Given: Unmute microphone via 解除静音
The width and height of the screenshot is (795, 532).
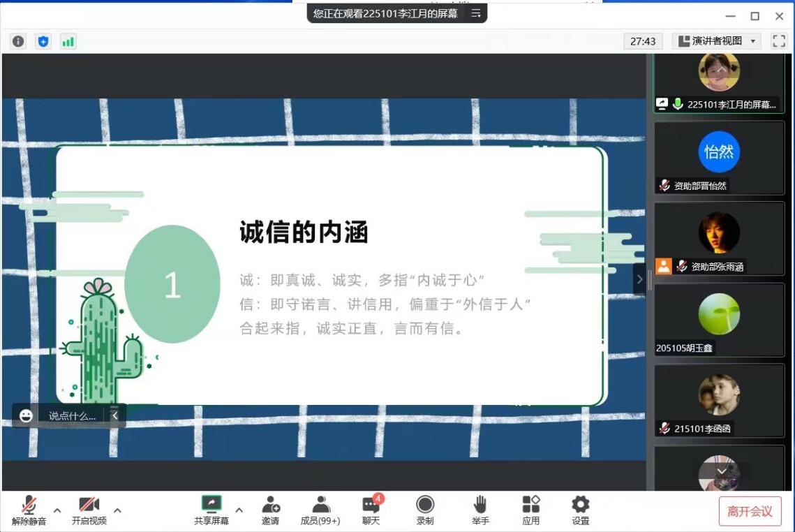Looking at the screenshot, I should coord(29,510).
